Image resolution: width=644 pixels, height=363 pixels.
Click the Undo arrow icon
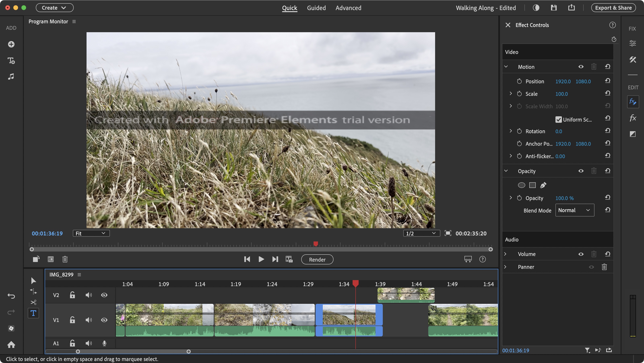[x=11, y=296]
